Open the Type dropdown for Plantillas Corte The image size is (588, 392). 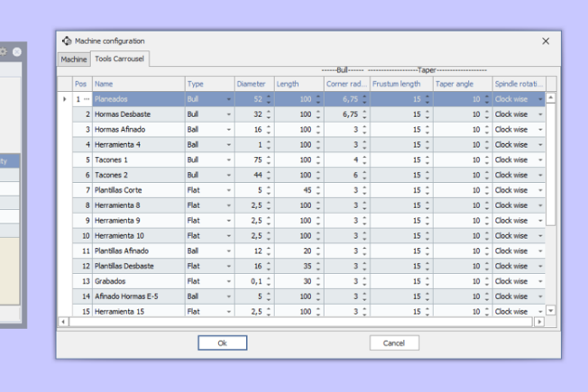click(x=229, y=190)
